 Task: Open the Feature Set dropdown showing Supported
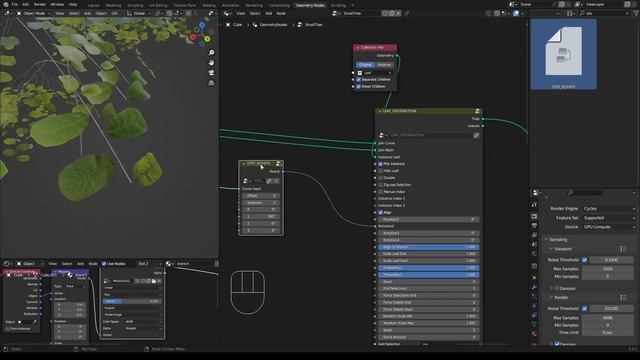(609, 218)
